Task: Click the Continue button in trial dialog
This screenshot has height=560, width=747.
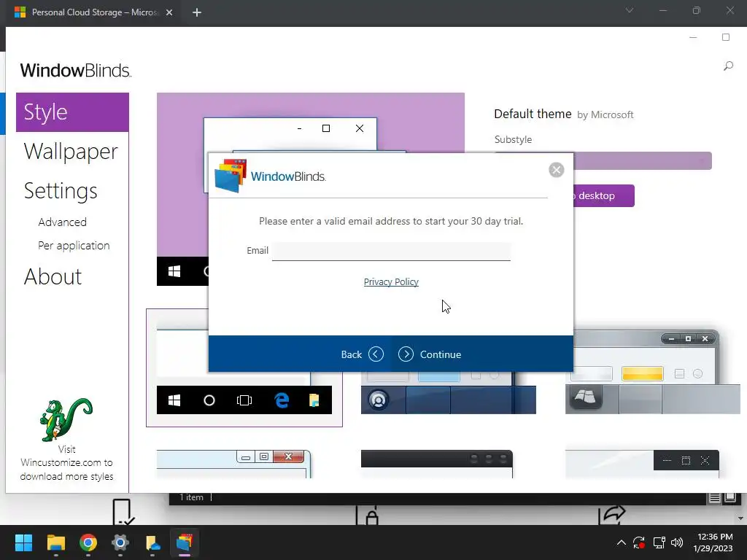Action: click(430, 354)
